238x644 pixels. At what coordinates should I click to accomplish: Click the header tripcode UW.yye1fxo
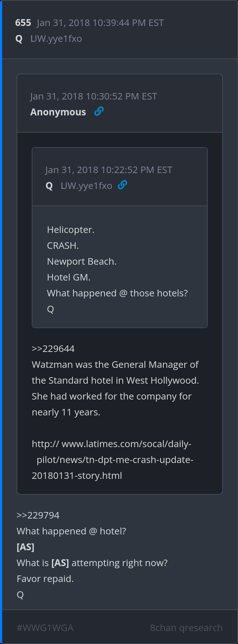56,39
